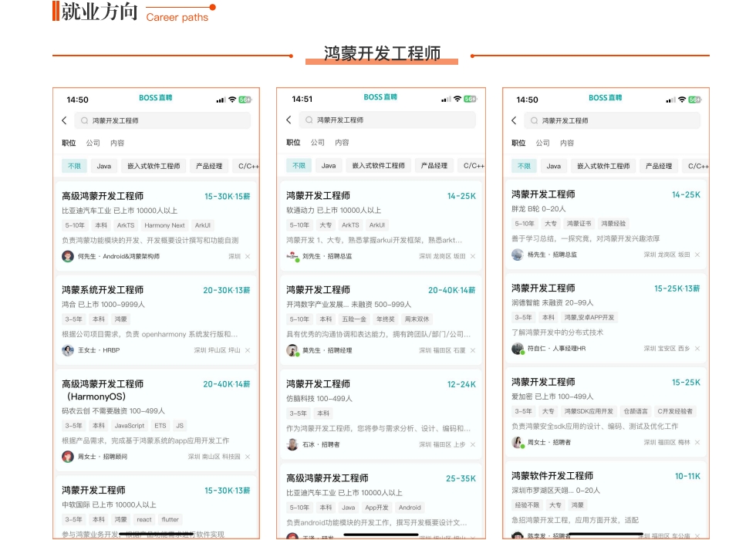Dismiss the 仿脑科技 job card with X
This screenshot has height=540, width=756.
472,444
